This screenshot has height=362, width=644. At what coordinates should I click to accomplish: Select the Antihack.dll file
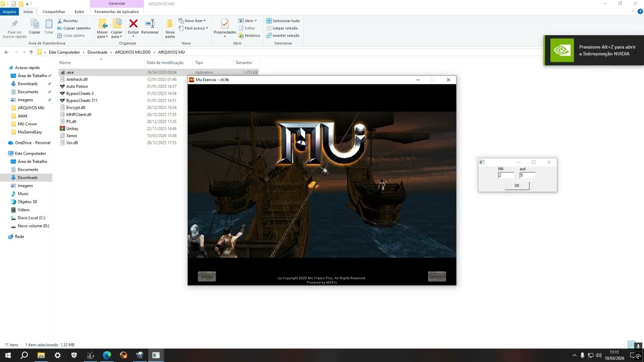click(77, 79)
